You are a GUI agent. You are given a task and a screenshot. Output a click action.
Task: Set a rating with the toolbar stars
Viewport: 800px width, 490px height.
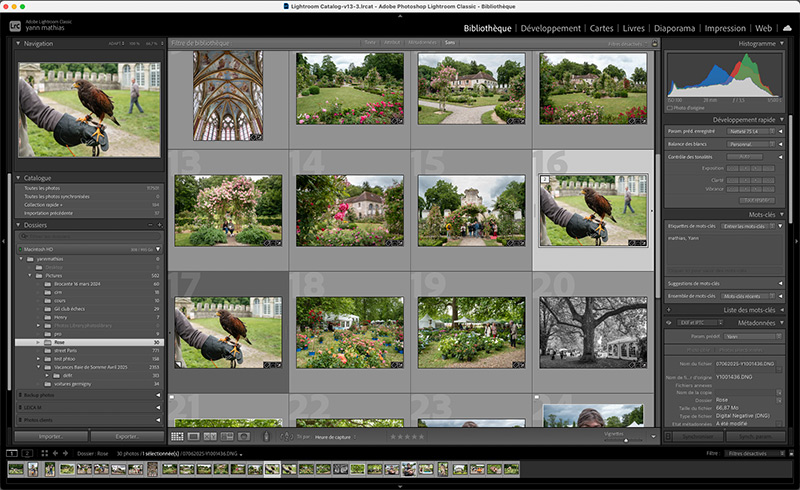(x=407, y=436)
